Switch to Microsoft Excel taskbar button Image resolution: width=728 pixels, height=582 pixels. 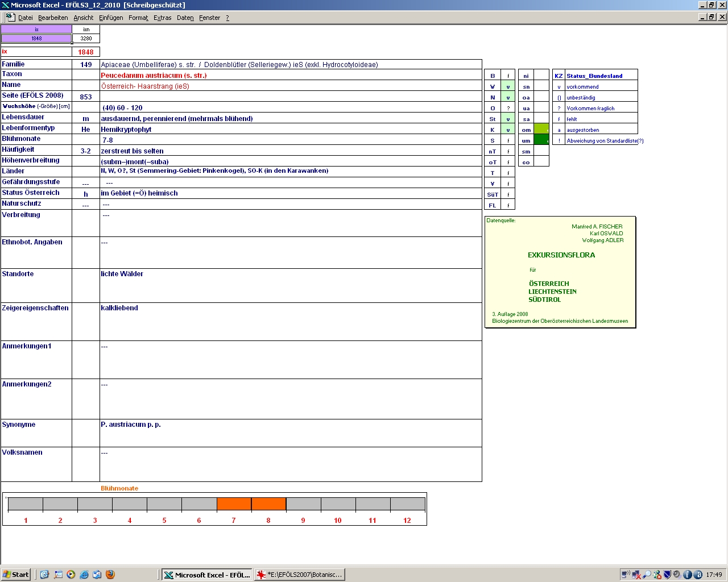[207, 575]
